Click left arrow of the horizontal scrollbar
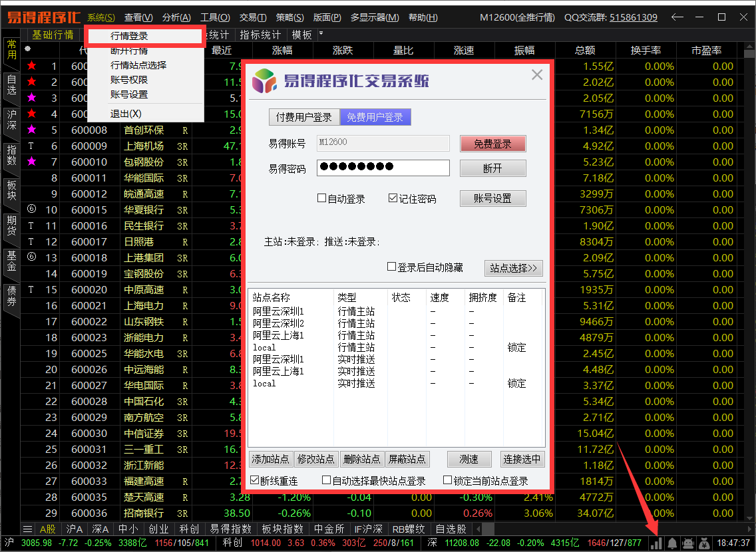 click(478, 529)
